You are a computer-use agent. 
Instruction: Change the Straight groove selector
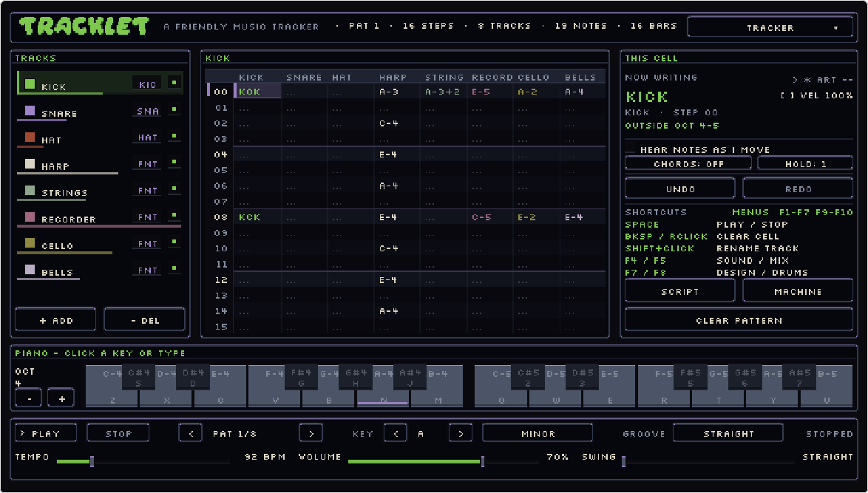(x=728, y=433)
